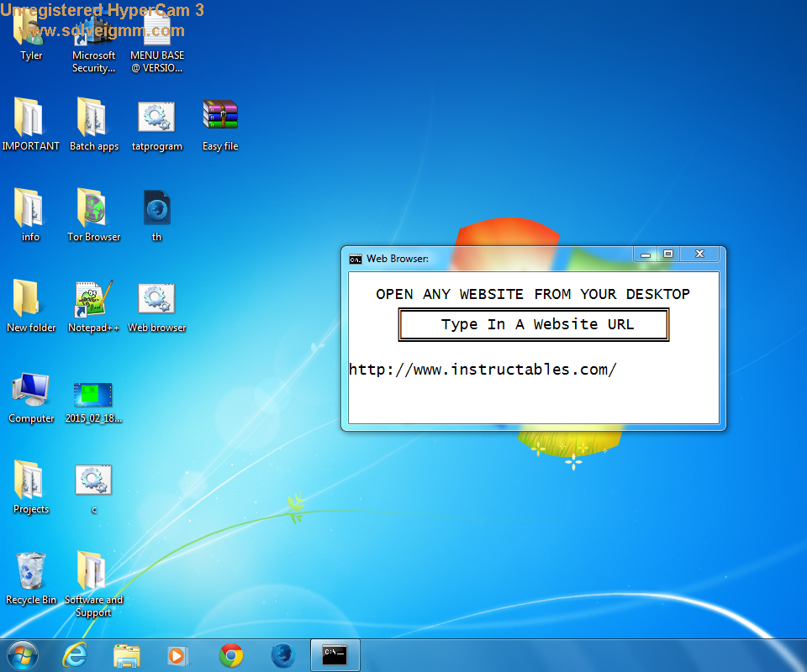Viewport: 807px width, 672px height.
Task: Open the Tor Browser folder
Action: point(93,214)
